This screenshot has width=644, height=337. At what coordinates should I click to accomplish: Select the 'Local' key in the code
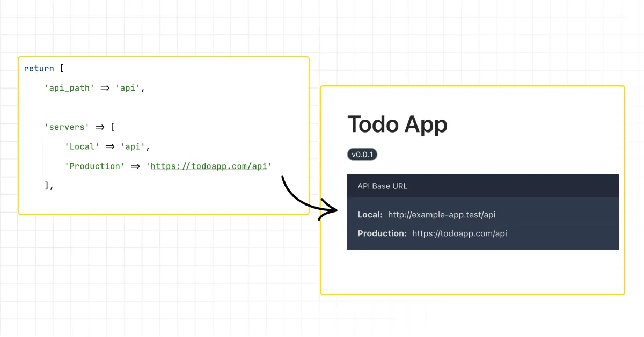[x=82, y=146]
